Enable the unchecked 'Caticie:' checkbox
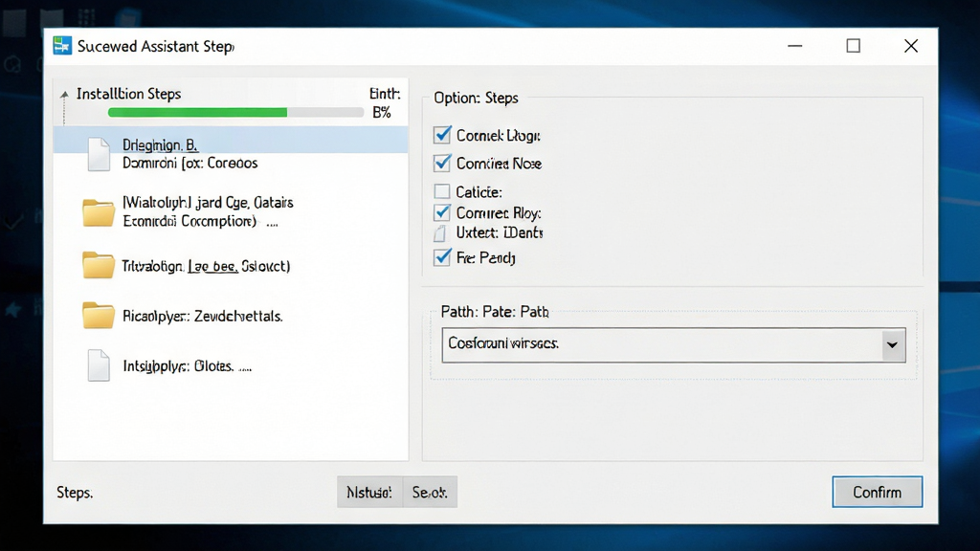Viewport: 980px width, 551px height. click(442, 191)
